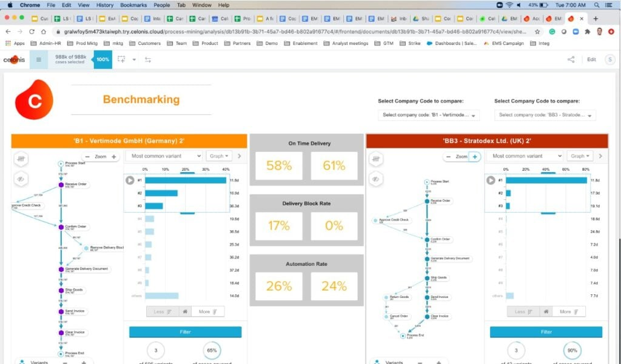Open new Chrome tab with plus
The image size is (621, 364).
point(596,19)
